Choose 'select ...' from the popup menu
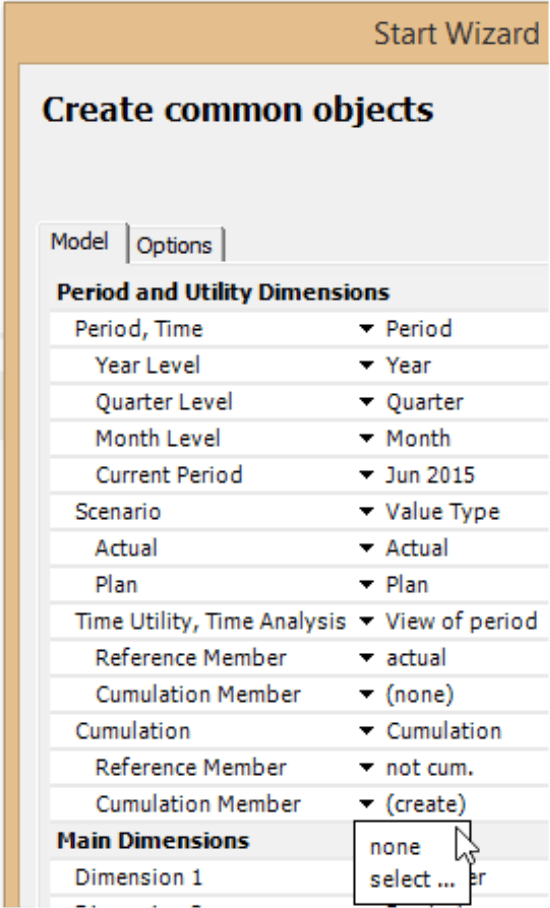This screenshot has height=908, width=550. [412, 879]
